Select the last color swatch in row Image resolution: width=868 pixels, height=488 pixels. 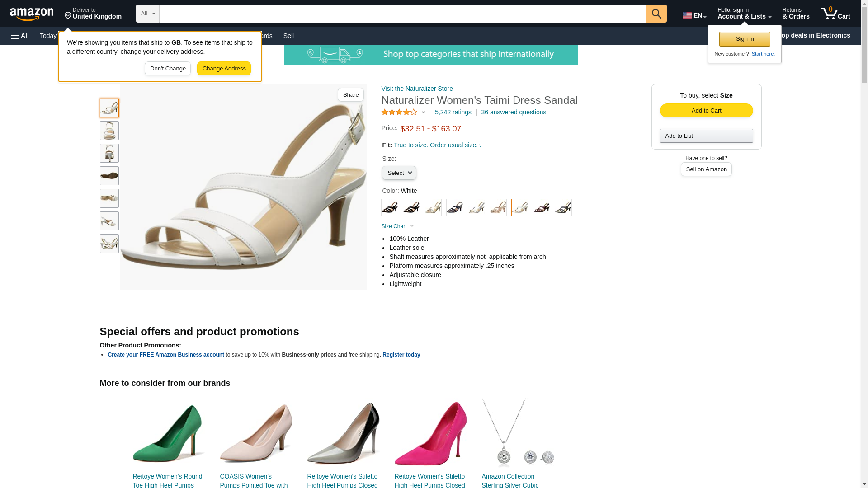[x=563, y=207]
